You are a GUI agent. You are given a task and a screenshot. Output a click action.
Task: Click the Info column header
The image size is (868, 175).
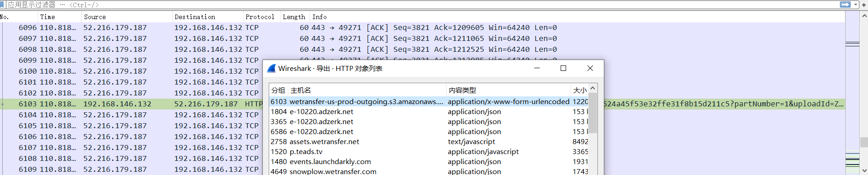pyautogui.click(x=577, y=17)
